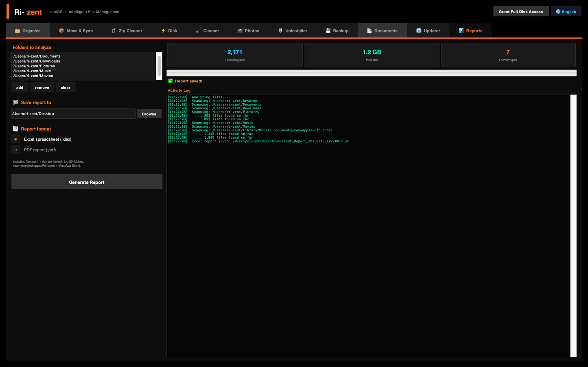Click the Excel report saved log line

pyautogui.click(x=258, y=141)
